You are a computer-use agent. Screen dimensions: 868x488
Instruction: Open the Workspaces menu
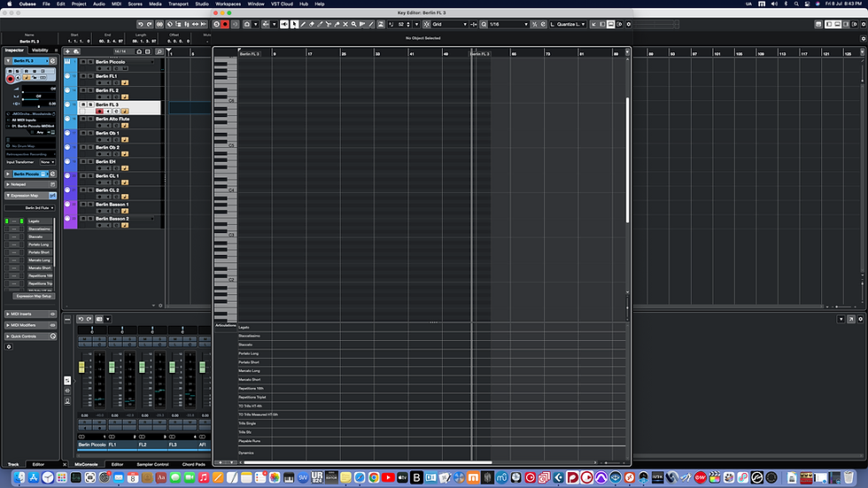[x=229, y=4]
